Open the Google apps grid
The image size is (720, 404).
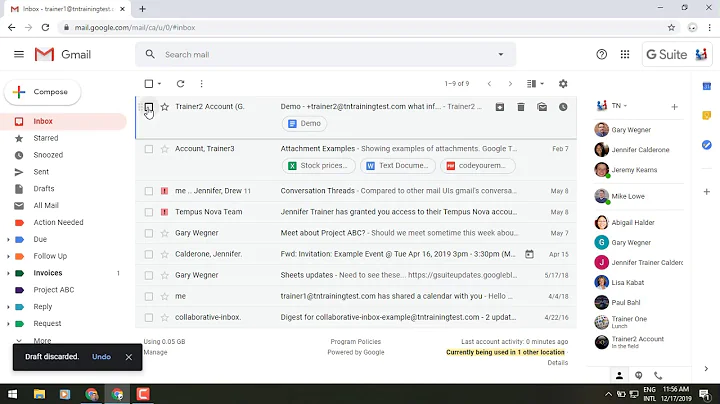(x=625, y=55)
